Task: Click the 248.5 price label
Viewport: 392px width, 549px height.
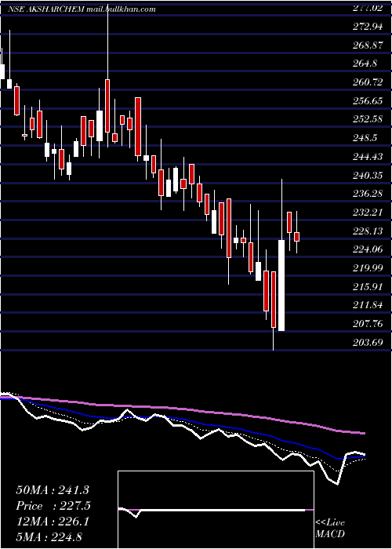Action: (365, 137)
